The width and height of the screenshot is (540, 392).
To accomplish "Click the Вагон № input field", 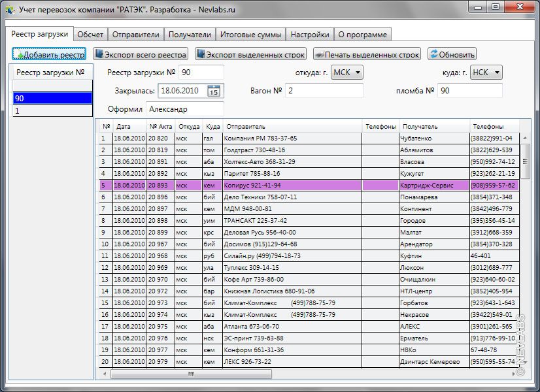I will [324, 91].
